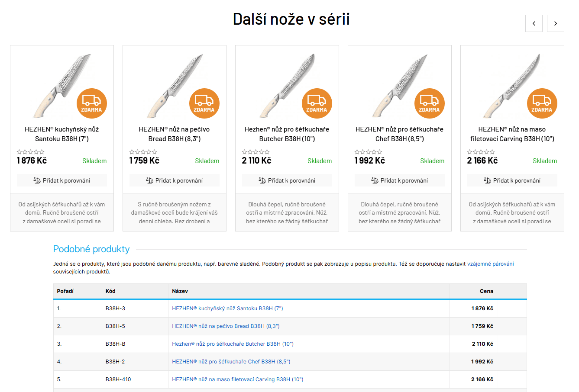Viewport: 579px width, 392px height.
Task: Open the next carousel page with the right arrow
Action: 556,23
